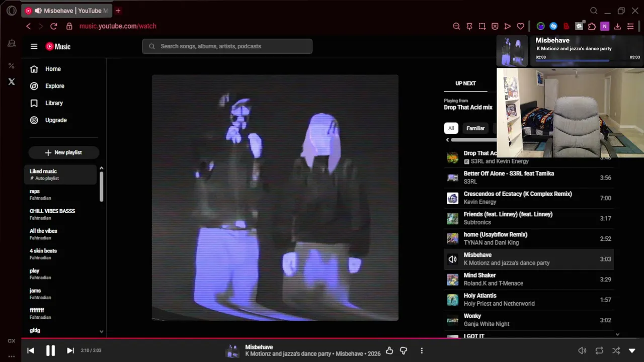Select the Familiar filter chip
The width and height of the screenshot is (644, 362).
(475, 128)
